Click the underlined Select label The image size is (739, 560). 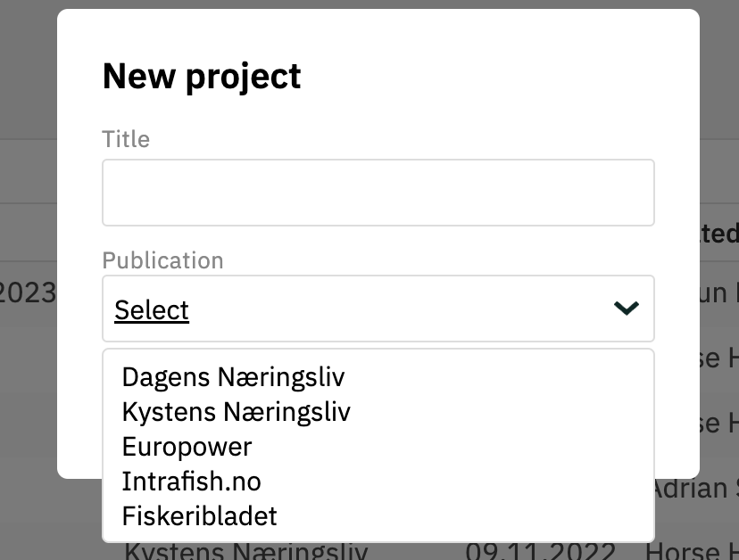pos(151,309)
